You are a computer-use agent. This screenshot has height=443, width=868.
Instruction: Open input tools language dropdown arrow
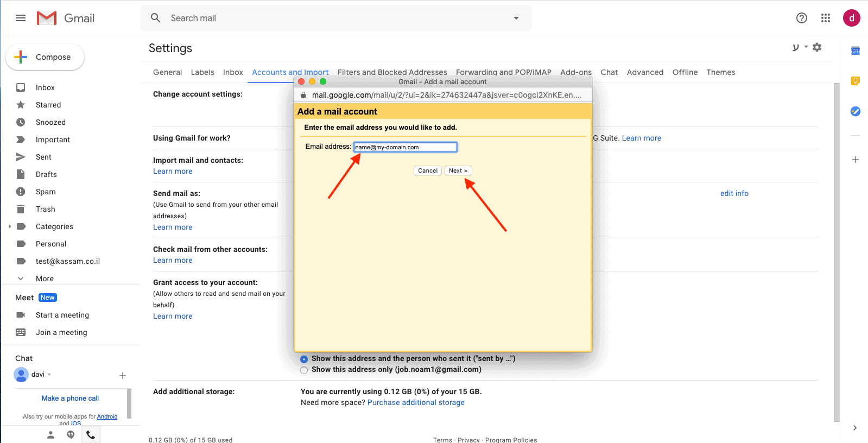806,47
